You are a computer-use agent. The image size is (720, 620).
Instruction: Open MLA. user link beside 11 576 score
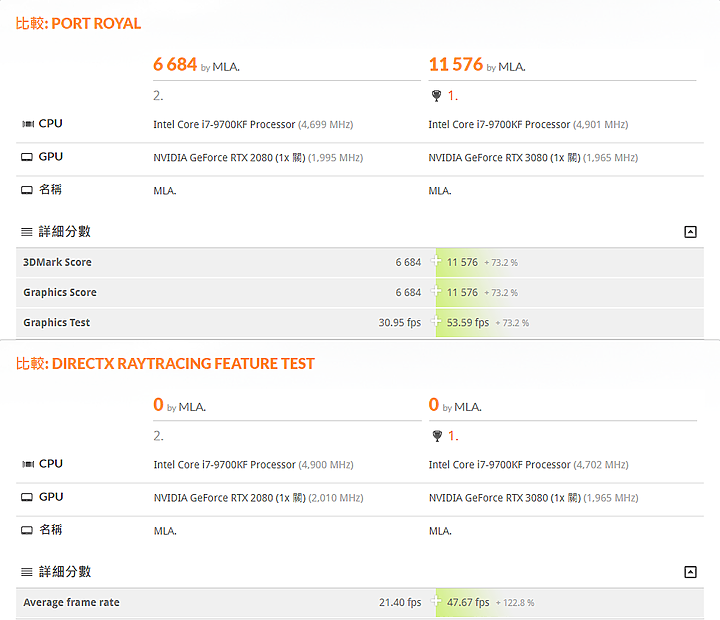click(512, 67)
